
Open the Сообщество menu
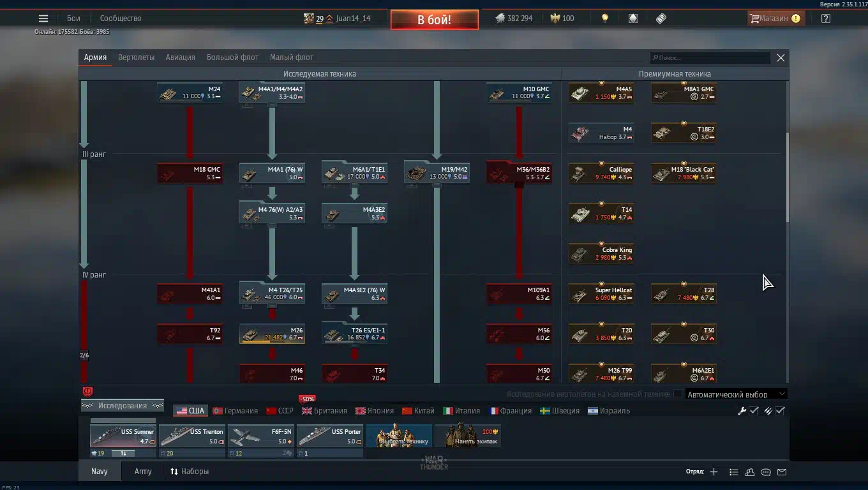coord(121,19)
